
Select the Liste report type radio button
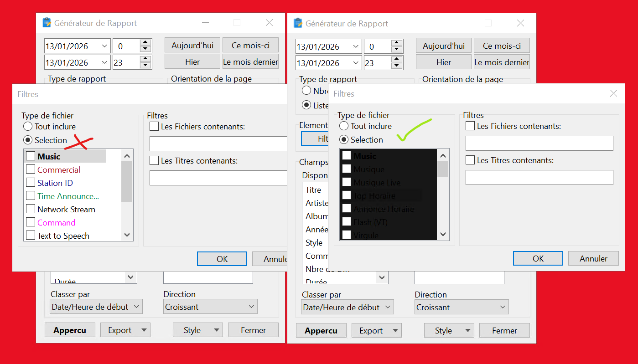pyautogui.click(x=307, y=105)
